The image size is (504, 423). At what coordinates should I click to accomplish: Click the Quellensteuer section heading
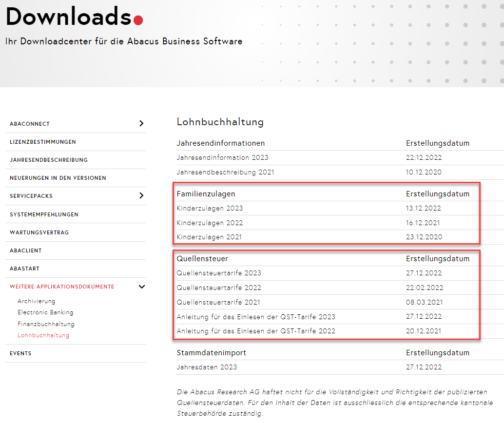tap(202, 259)
